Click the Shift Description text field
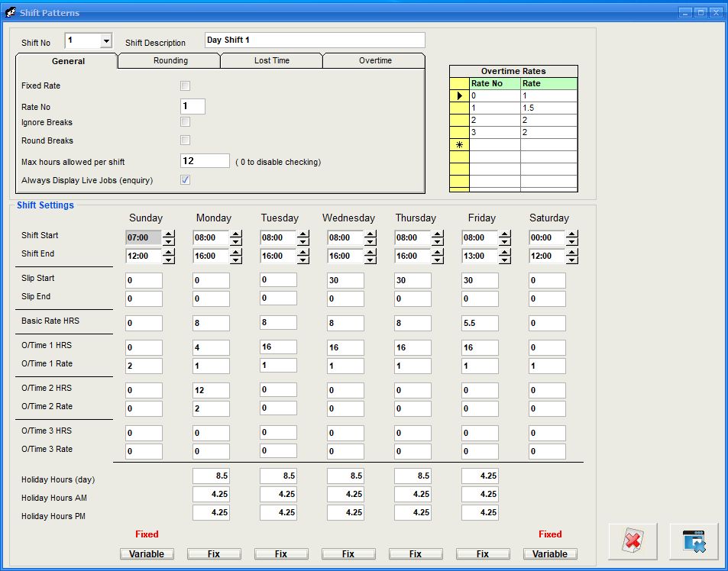The height and width of the screenshot is (571, 728). click(315, 40)
